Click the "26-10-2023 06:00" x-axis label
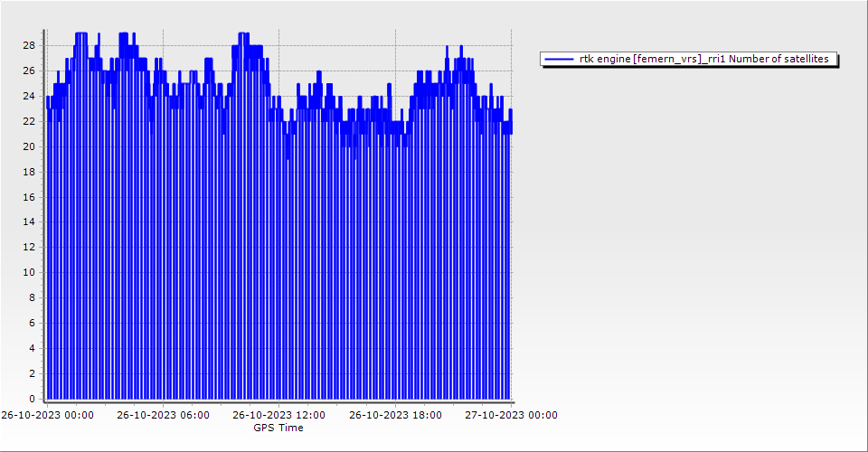The image size is (868, 452). click(163, 415)
